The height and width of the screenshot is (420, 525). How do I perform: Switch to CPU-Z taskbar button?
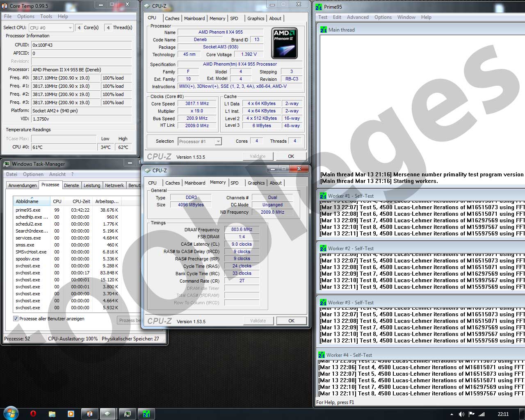click(107, 414)
